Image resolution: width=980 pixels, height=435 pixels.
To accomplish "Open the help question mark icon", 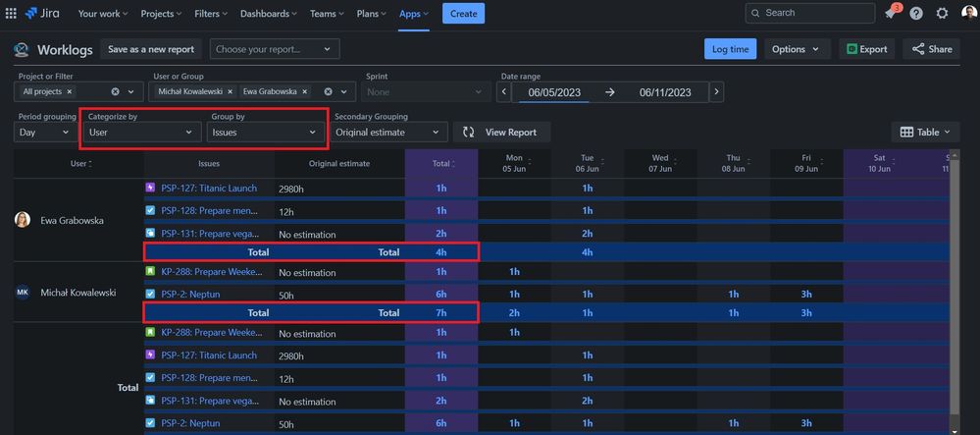I will pos(916,13).
